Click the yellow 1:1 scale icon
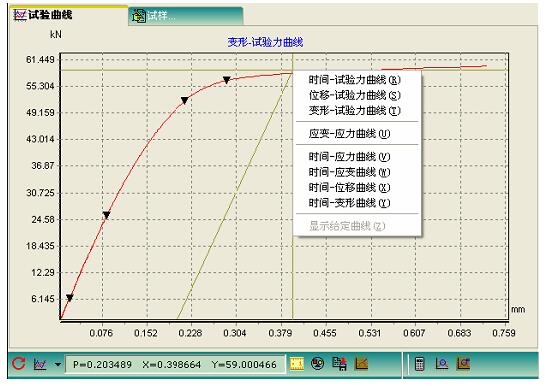Viewport: 545px width, 386px height. coord(297,364)
